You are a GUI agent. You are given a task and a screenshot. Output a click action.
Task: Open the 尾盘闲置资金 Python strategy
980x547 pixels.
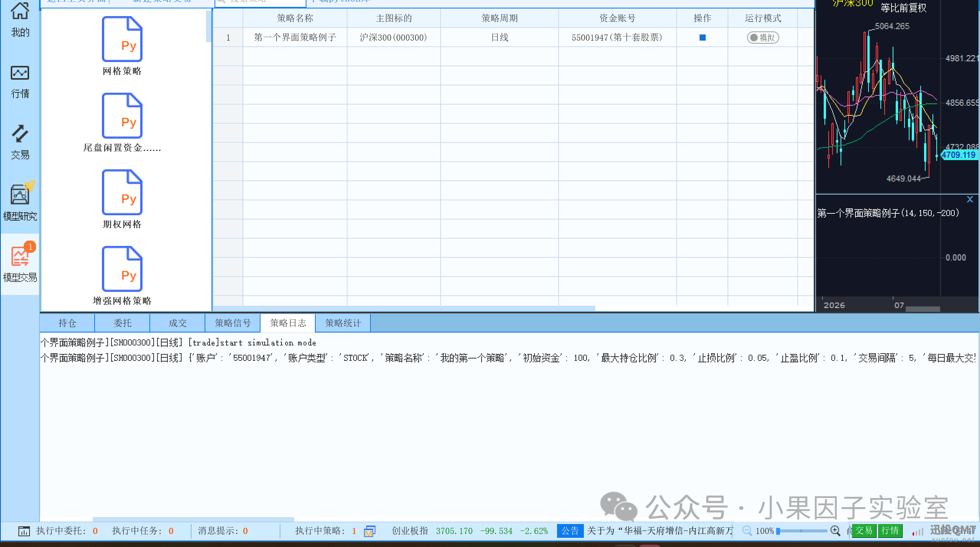point(122,123)
